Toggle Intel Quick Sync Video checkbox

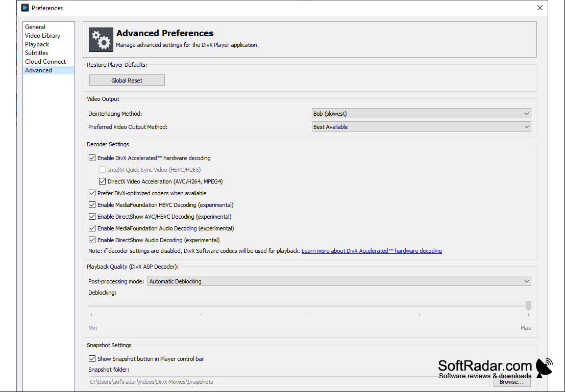tap(103, 170)
